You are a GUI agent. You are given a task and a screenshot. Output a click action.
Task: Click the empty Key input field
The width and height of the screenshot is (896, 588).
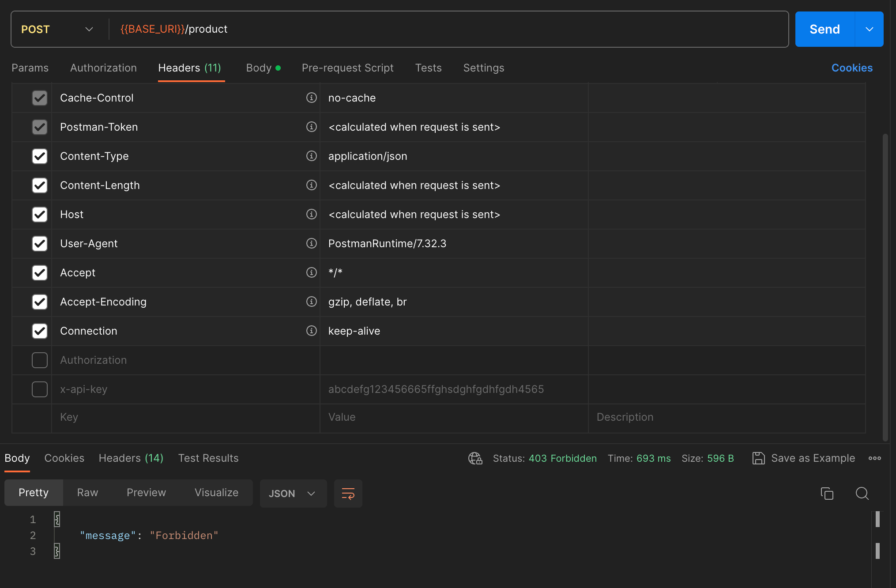(x=185, y=417)
